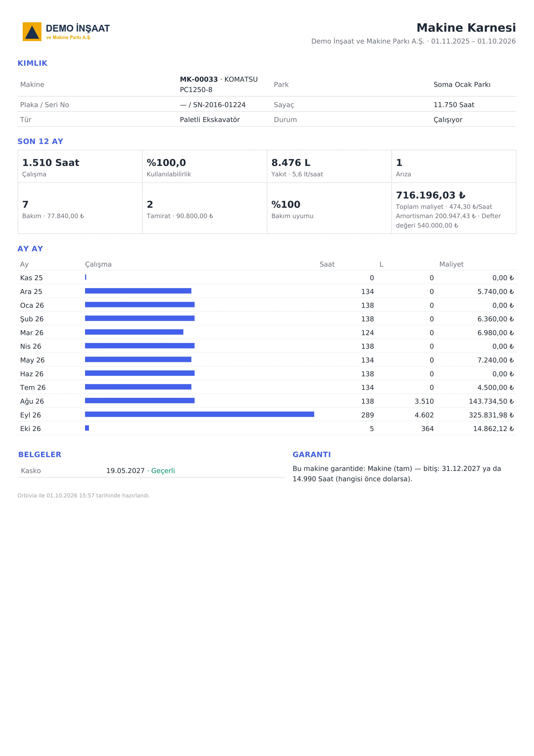The width and height of the screenshot is (534, 756).
Task: Click the SON 12 AY heading
Action: pos(40,142)
